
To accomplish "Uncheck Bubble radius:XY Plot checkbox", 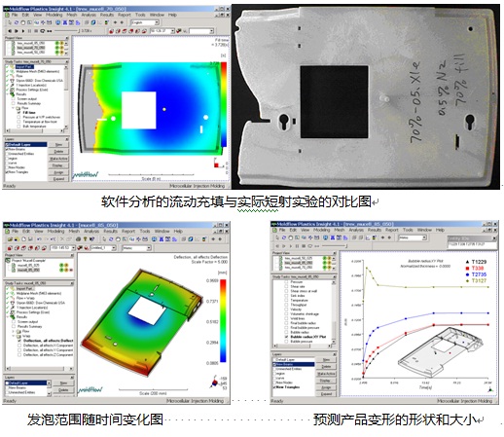I will pyautogui.click(x=286, y=337).
